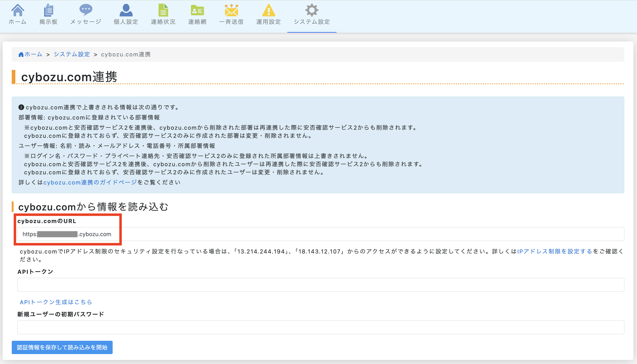Focus the 新規ユーザーの初期パスワード input field
This screenshot has width=637, height=364.
(321, 327)
